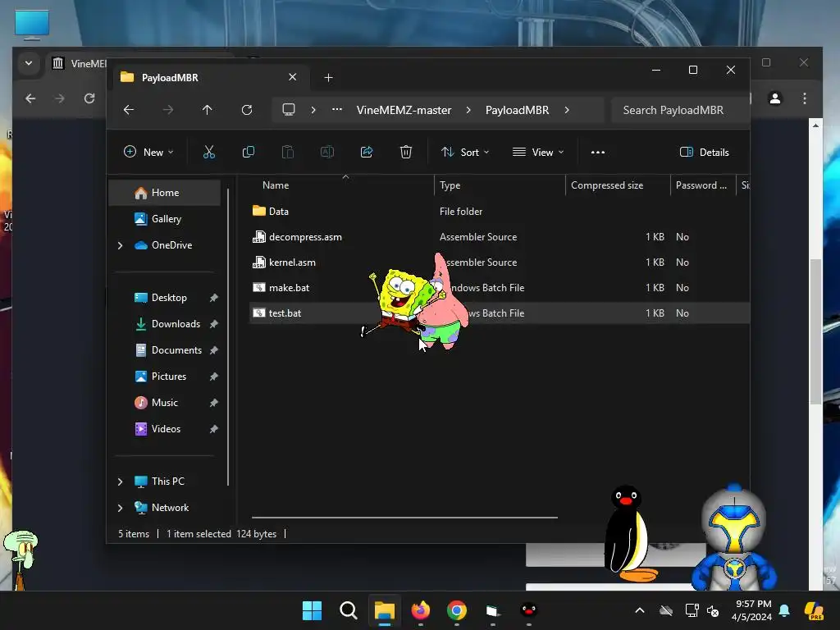Add a new File Explorer tab
This screenshot has height=630, width=840.
328,78
